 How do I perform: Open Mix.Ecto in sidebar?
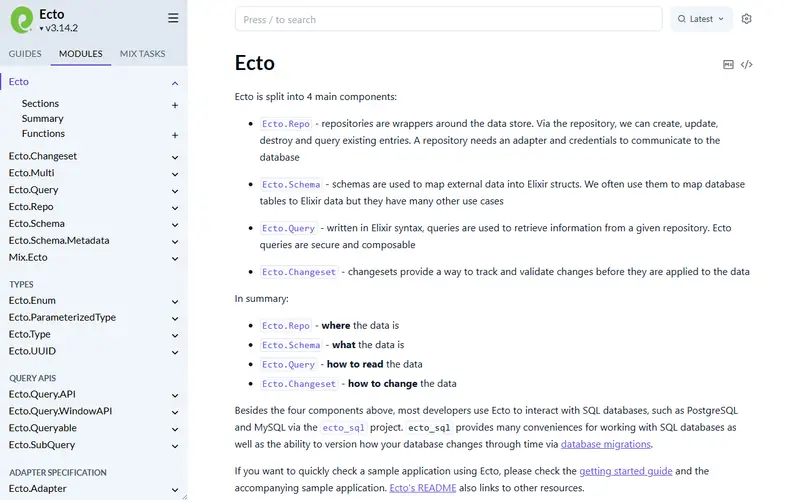pos(28,257)
